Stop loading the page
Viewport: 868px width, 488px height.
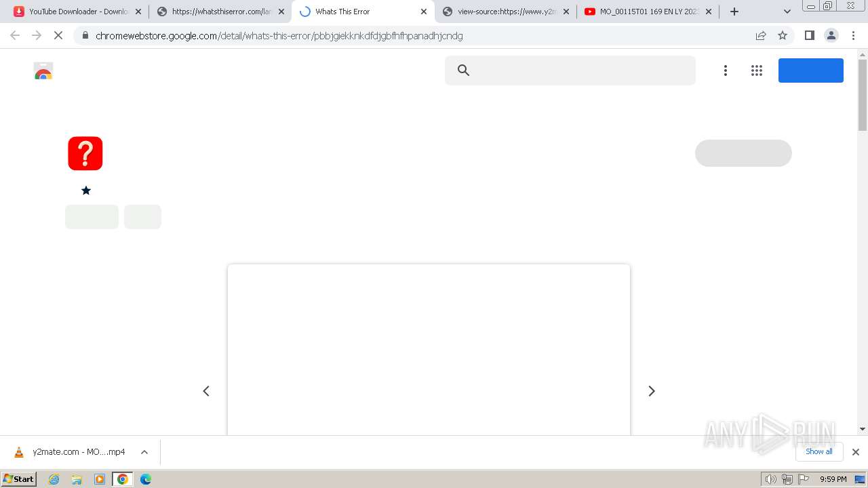point(58,35)
